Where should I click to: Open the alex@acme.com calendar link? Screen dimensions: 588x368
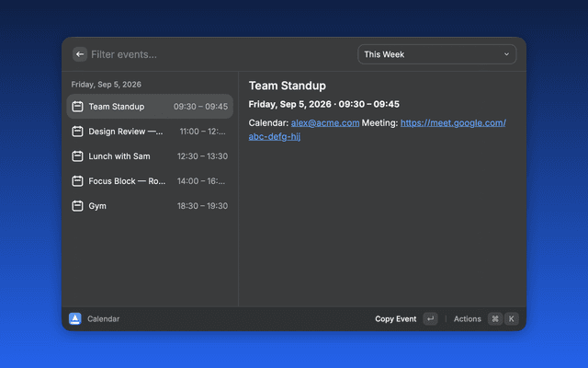point(325,122)
